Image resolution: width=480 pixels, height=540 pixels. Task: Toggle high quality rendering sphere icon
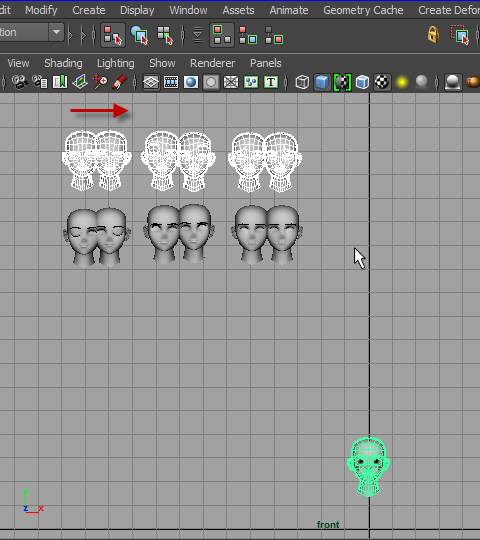[452, 82]
